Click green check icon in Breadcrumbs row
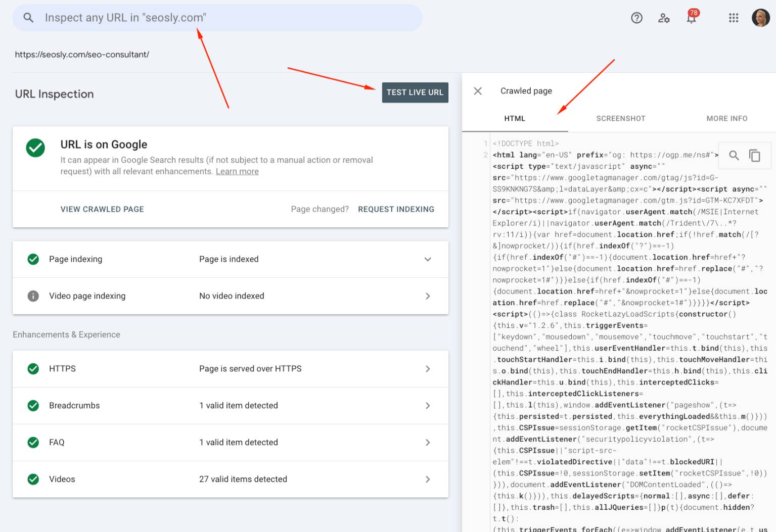776x532 pixels. pos(33,406)
